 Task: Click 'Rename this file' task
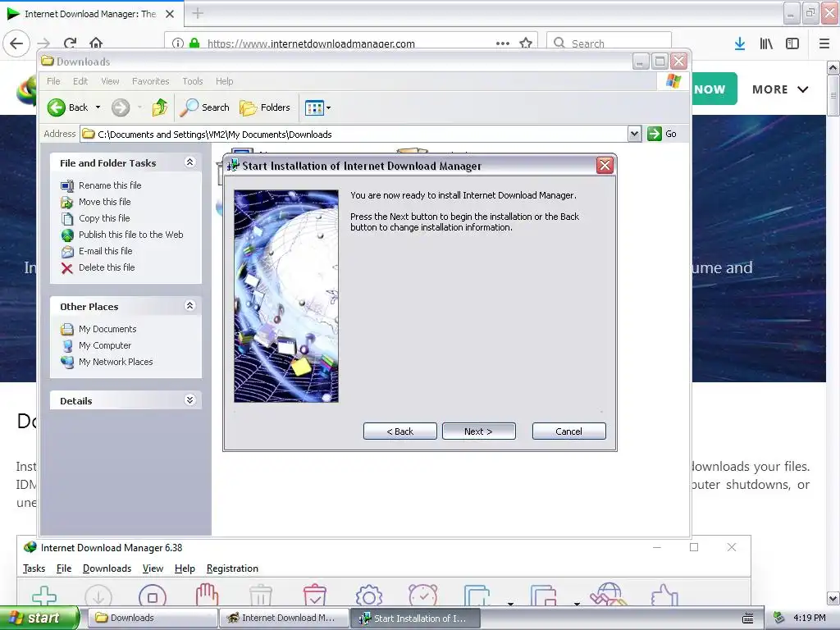coord(110,185)
